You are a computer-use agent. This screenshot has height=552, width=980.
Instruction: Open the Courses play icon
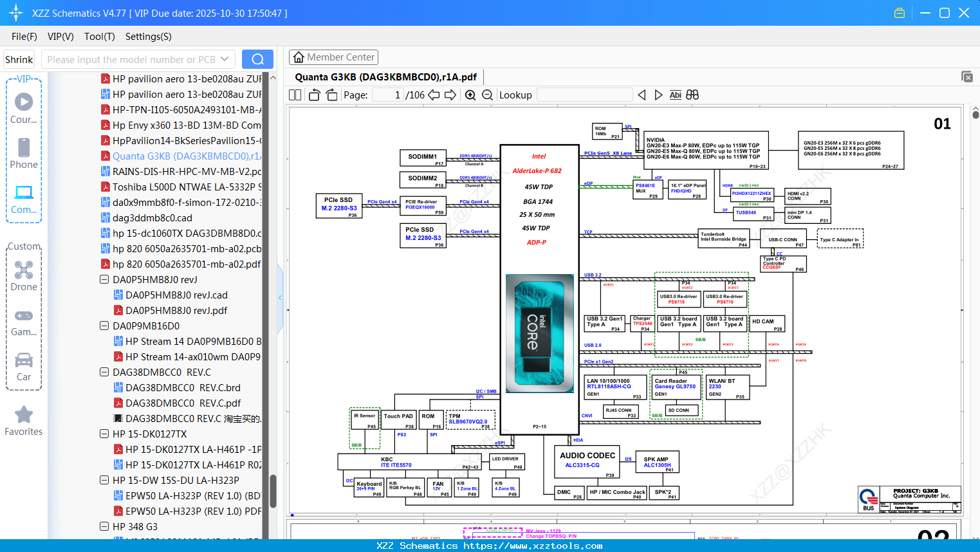[x=24, y=102]
